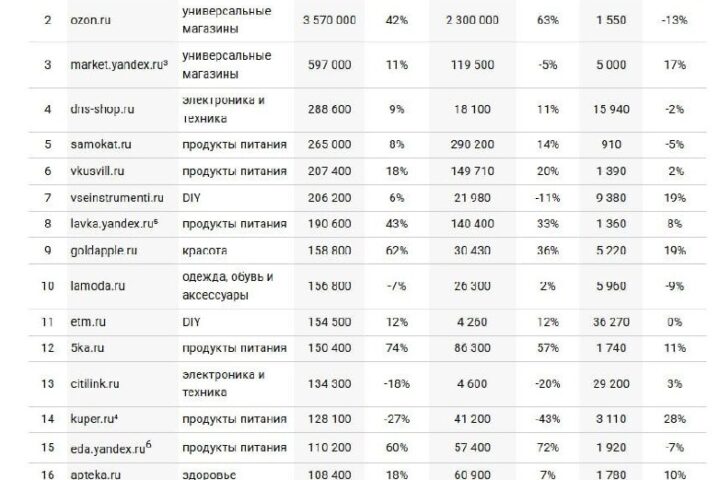The height and width of the screenshot is (480, 720).
Task: Open 5ka.ru store entry
Action: [87, 348]
